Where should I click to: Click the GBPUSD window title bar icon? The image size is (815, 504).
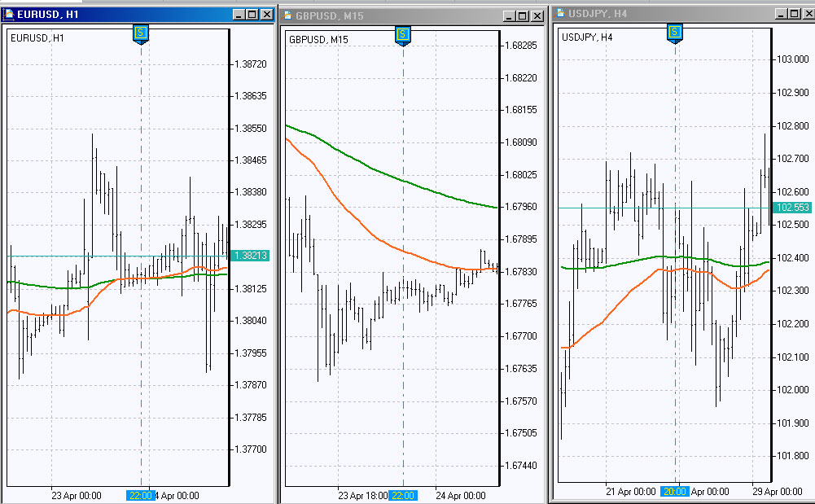pyautogui.click(x=287, y=15)
